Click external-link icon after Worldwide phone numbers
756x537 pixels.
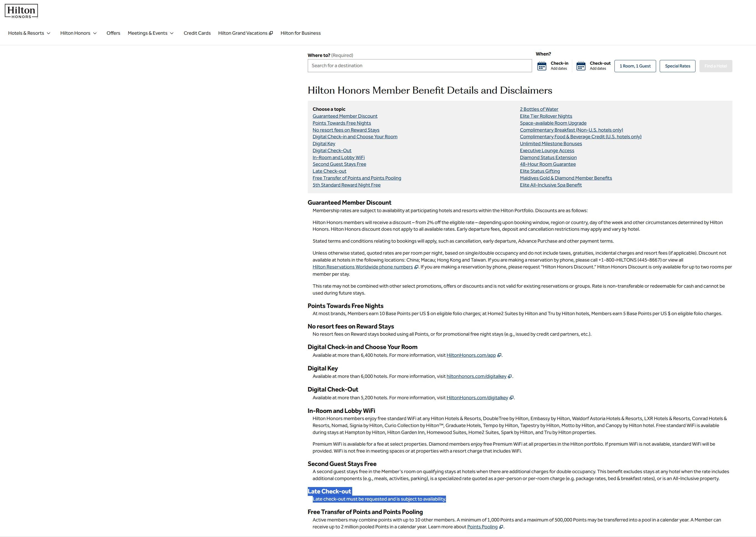[416, 267]
